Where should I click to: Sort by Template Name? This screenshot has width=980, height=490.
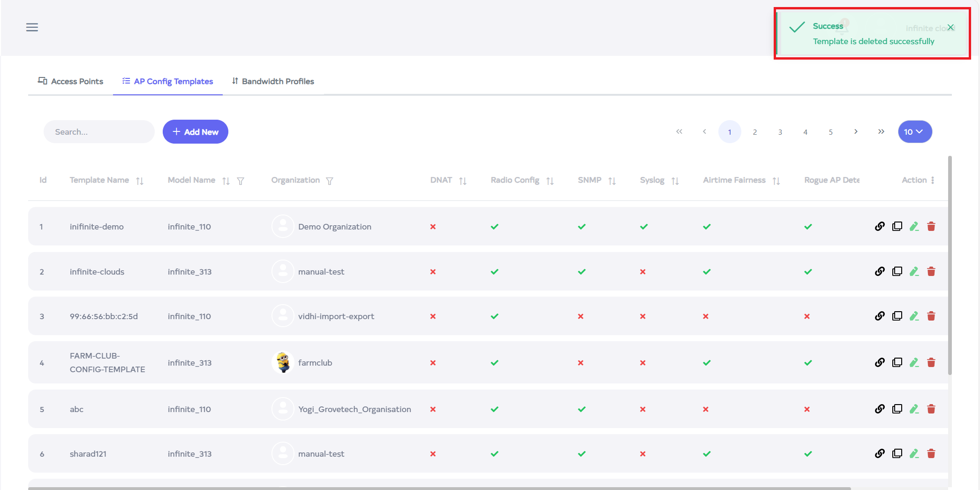point(140,181)
